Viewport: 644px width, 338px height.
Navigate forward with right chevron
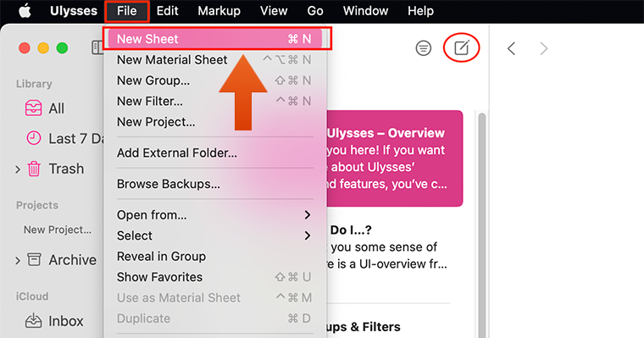pyautogui.click(x=544, y=48)
